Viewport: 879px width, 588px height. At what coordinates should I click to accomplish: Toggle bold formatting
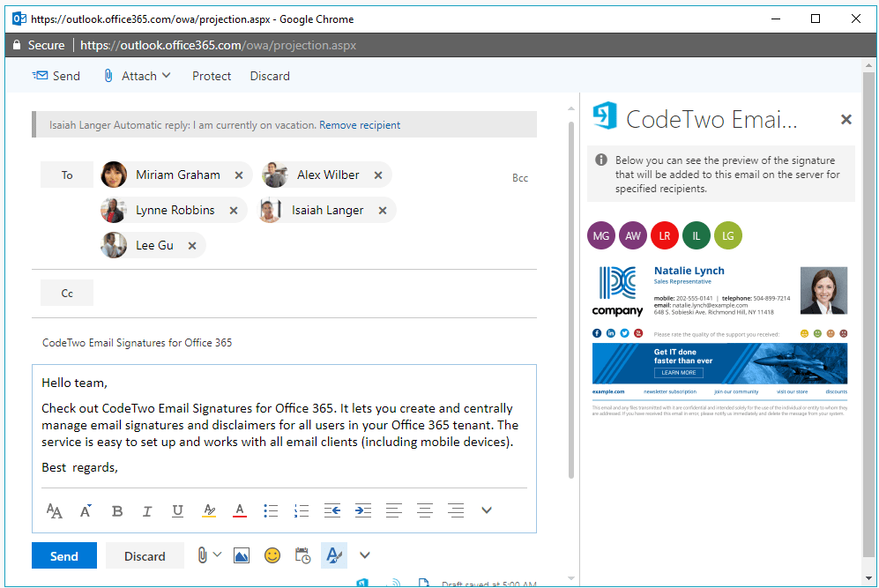[x=117, y=510]
